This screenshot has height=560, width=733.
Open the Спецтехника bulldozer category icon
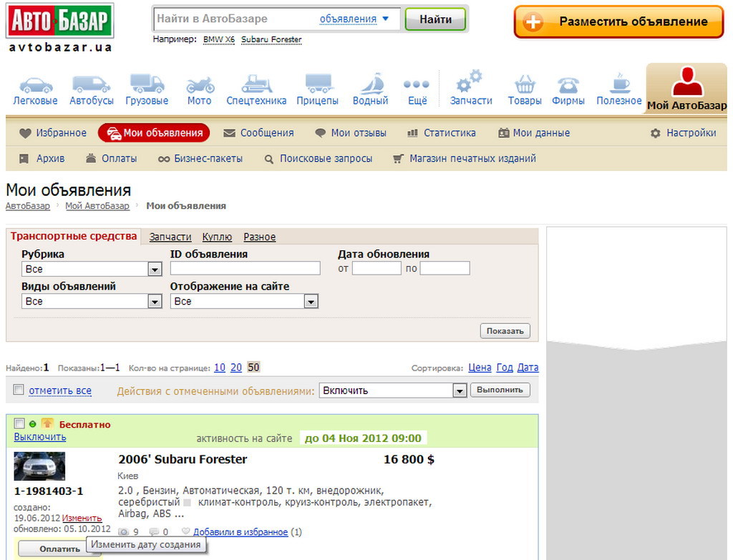point(256,85)
